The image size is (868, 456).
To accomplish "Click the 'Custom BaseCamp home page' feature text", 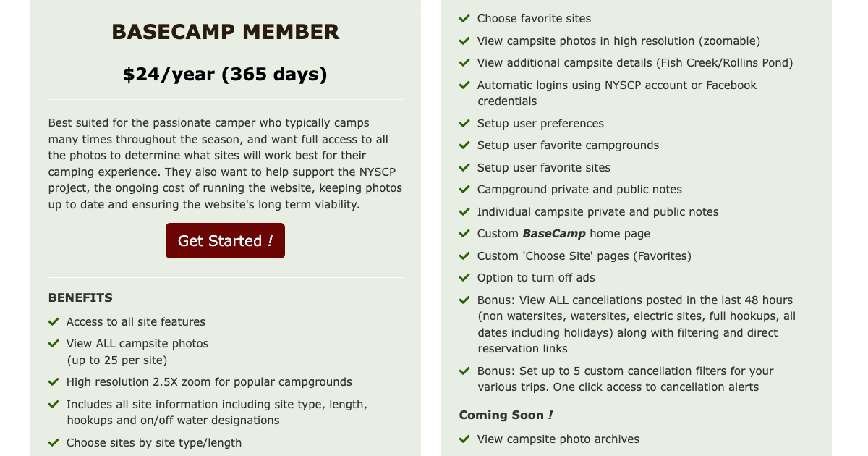I will coord(563,234).
